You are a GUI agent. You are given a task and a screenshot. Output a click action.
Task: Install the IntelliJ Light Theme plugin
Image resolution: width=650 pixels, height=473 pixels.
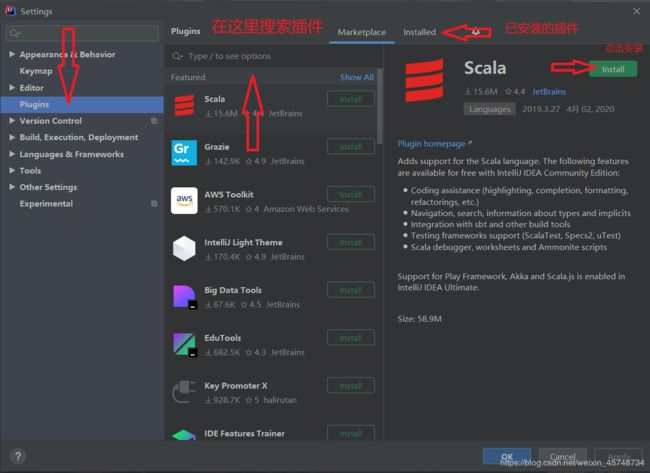351,243
